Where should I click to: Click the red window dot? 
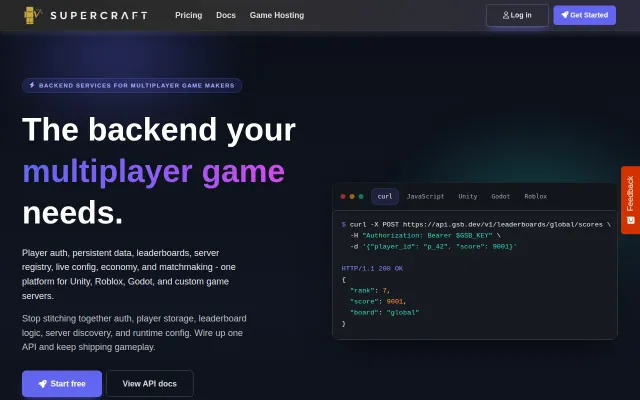coord(343,196)
